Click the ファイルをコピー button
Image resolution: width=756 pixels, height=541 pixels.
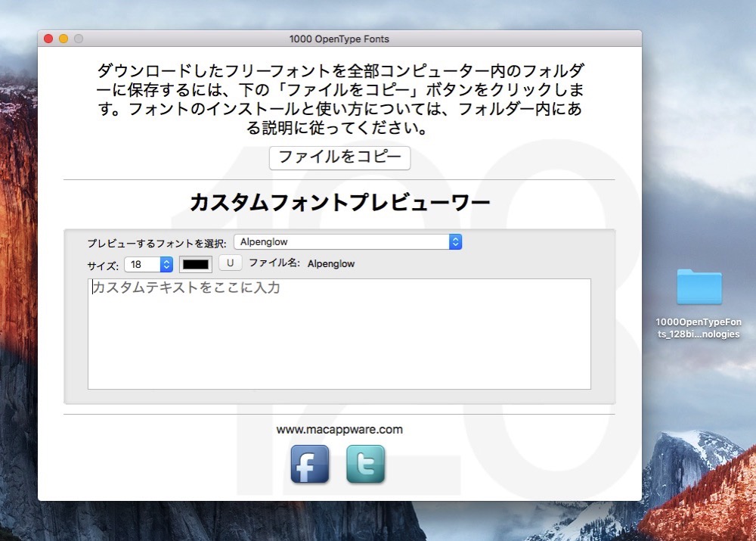(x=340, y=157)
